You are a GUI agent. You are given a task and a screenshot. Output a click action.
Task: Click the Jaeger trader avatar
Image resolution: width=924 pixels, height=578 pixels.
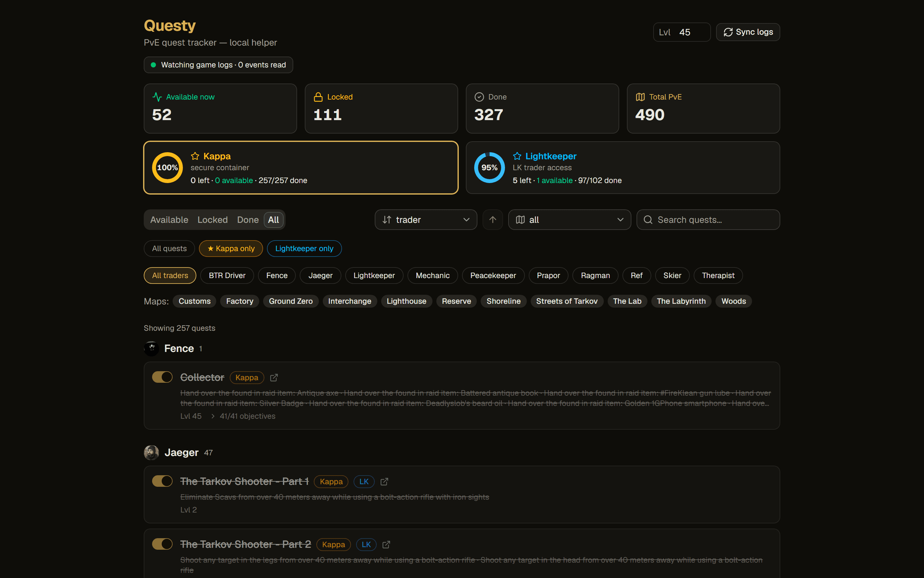(151, 452)
